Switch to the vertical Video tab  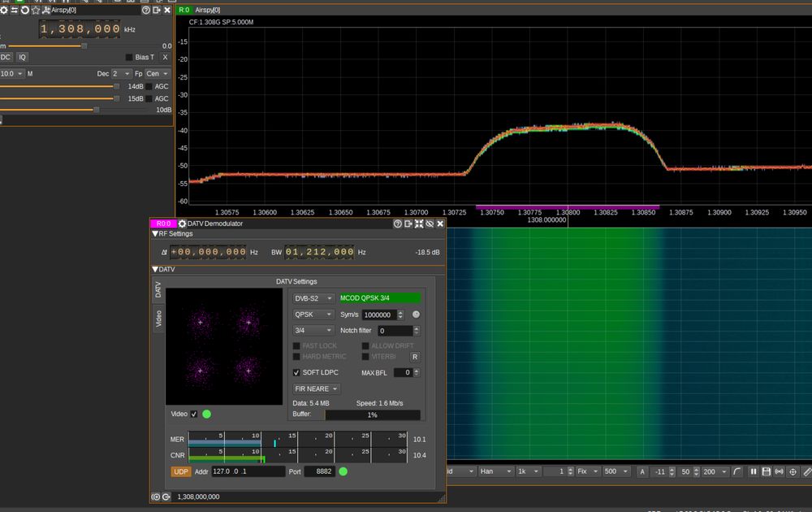click(x=158, y=319)
